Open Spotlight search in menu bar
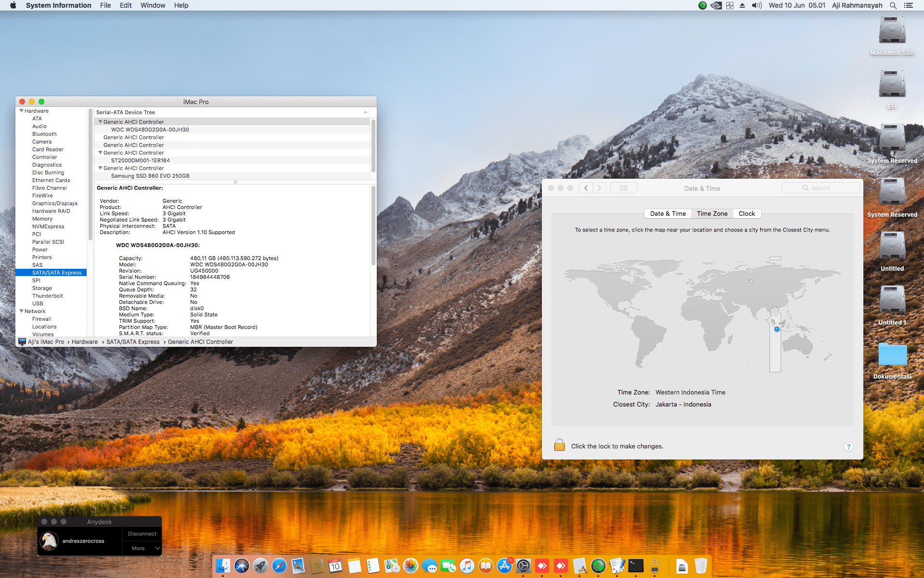924x578 pixels. (893, 5)
